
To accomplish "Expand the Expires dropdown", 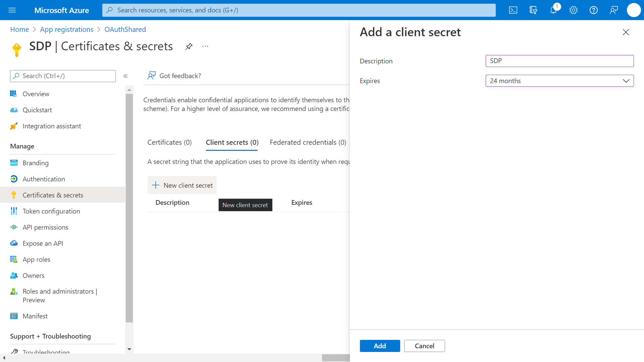I will (559, 81).
